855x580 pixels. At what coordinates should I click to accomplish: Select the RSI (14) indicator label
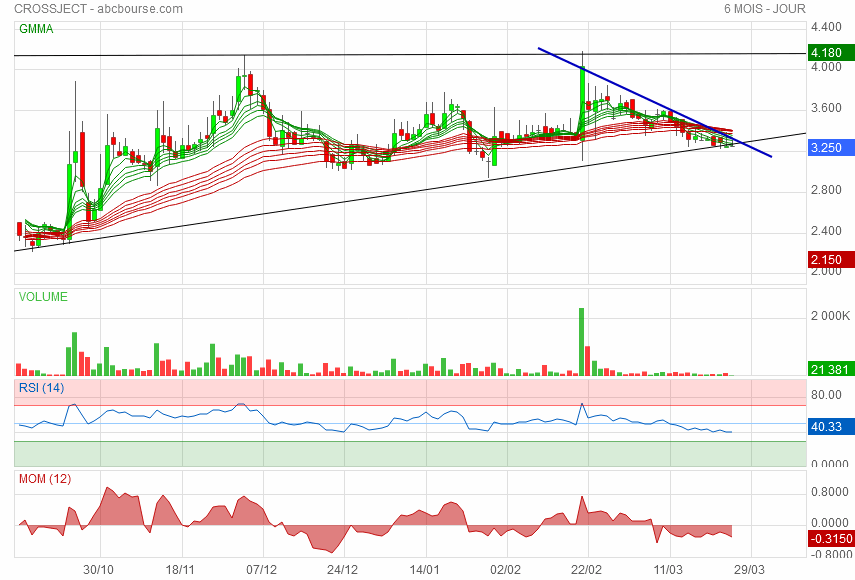click(41, 388)
